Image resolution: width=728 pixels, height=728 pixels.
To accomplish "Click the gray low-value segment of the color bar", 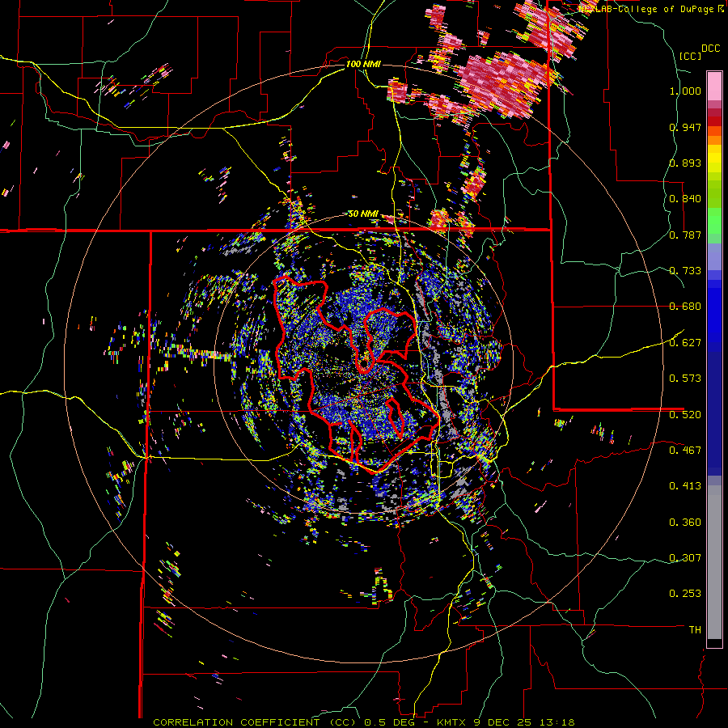I will [x=714, y=562].
